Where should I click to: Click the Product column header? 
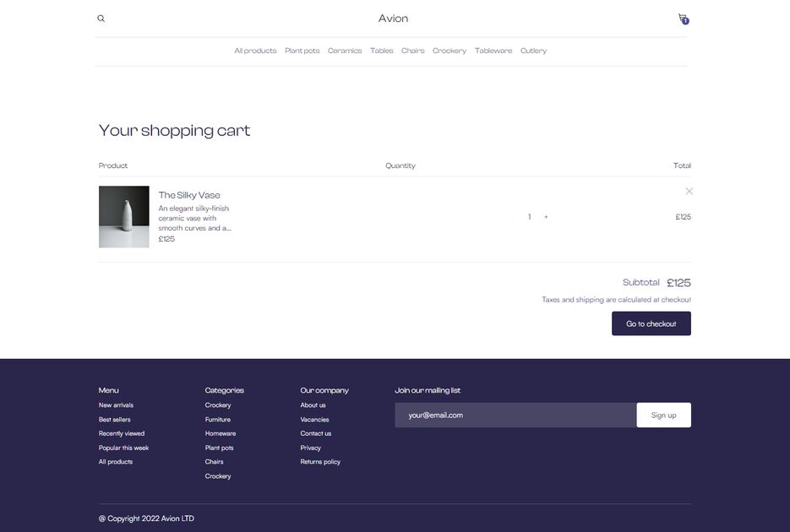coord(113,166)
